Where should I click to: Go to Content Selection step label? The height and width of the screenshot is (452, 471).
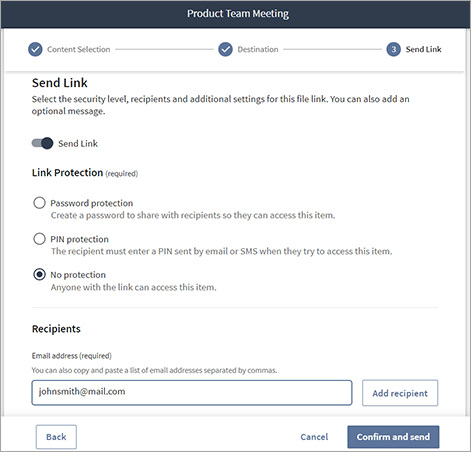79,49
